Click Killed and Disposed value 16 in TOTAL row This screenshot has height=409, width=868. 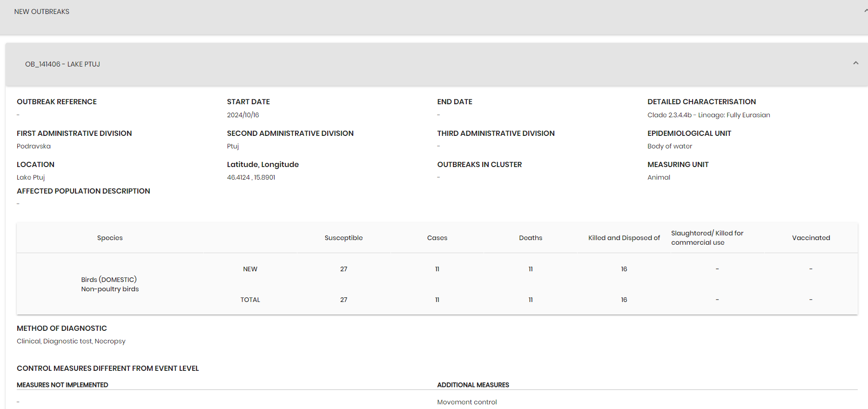[624, 300]
